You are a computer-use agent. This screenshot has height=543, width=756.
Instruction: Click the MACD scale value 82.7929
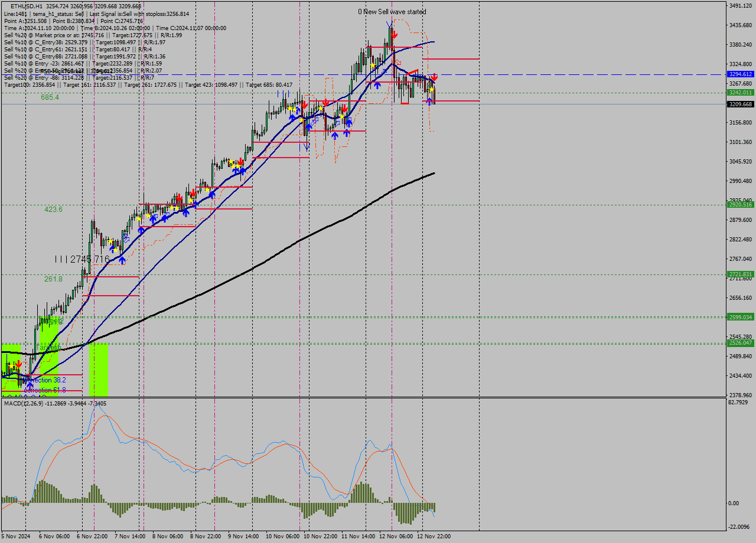click(739, 402)
